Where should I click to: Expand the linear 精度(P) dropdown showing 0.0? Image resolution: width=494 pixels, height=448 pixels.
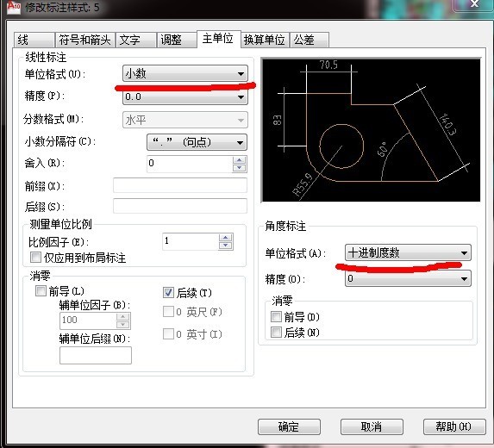(x=185, y=97)
